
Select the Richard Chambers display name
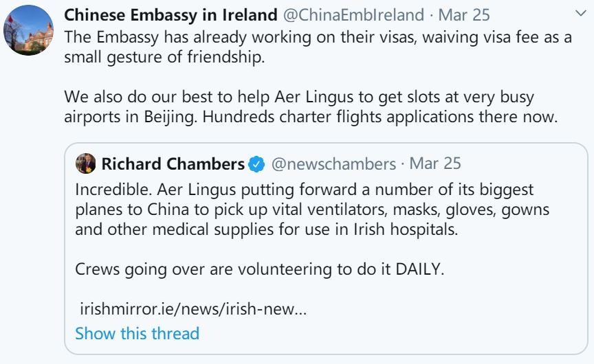pos(173,164)
